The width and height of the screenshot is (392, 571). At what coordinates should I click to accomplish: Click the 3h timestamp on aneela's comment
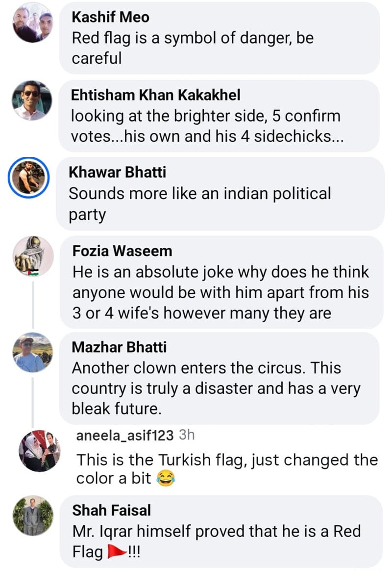(188, 436)
